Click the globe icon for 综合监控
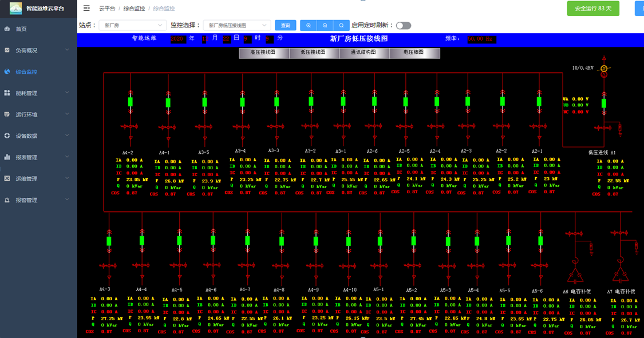This screenshot has height=338, width=644. pyautogui.click(x=7, y=71)
